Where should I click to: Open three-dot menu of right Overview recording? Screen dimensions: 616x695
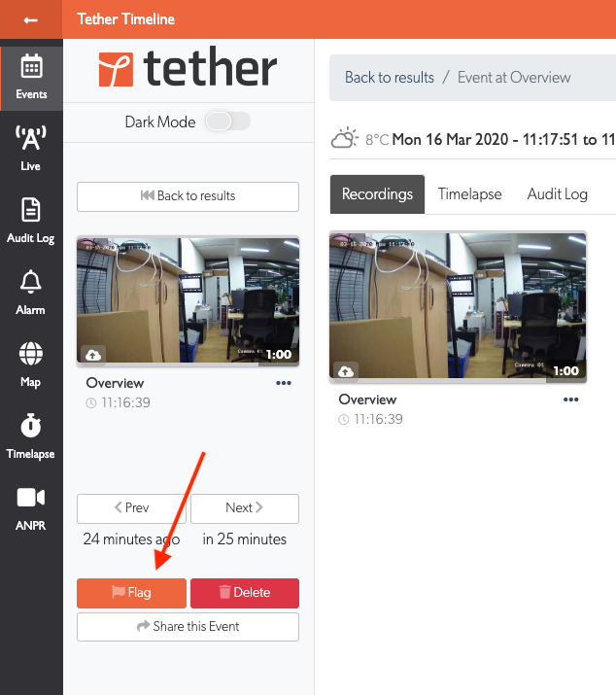tap(570, 400)
